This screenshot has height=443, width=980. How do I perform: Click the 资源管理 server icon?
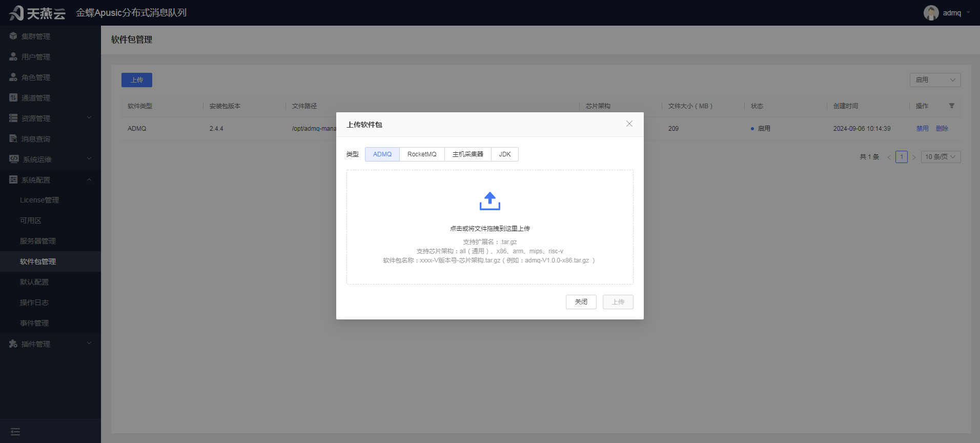pos(13,118)
